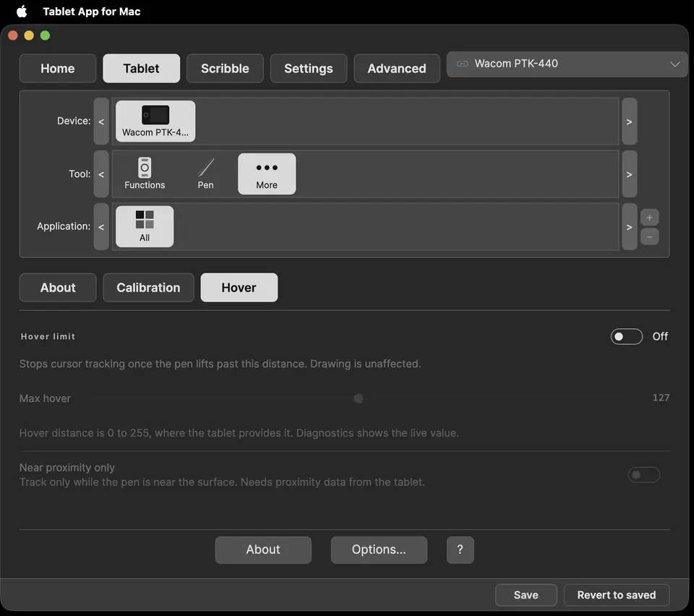Open the Settings tab
Viewport: 694px width, 616px height.
(x=309, y=69)
